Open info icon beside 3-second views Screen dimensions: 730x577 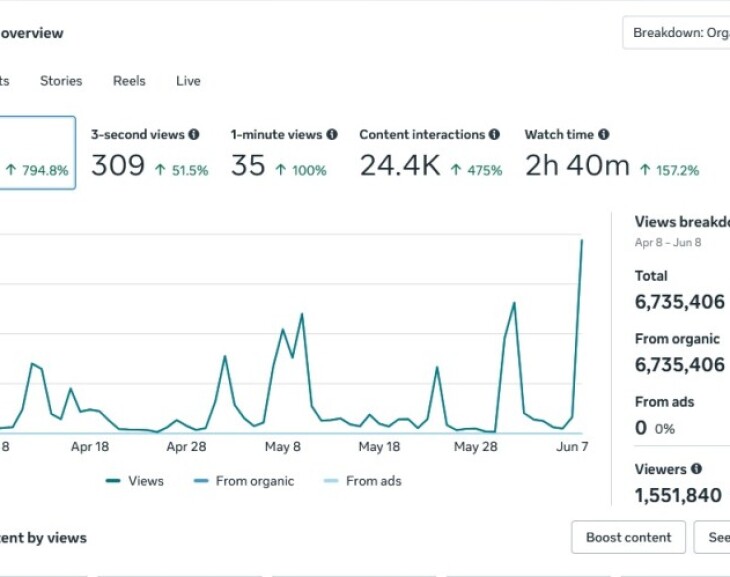(x=194, y=135)
